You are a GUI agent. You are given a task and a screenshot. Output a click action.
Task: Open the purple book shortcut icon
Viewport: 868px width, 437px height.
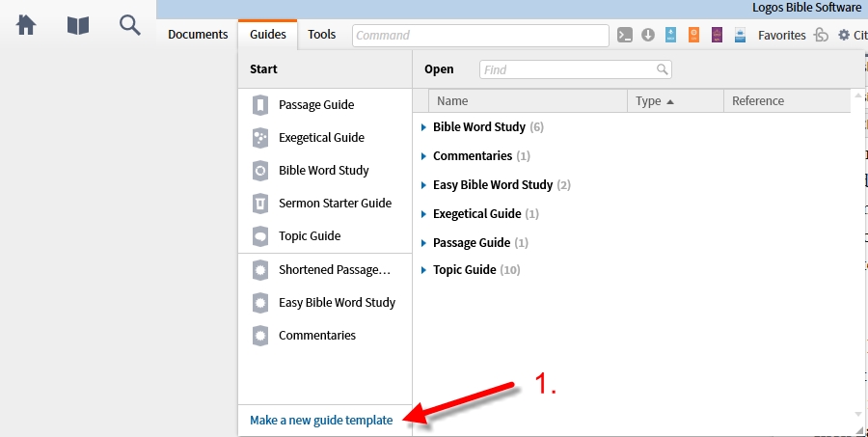(717, 35)
